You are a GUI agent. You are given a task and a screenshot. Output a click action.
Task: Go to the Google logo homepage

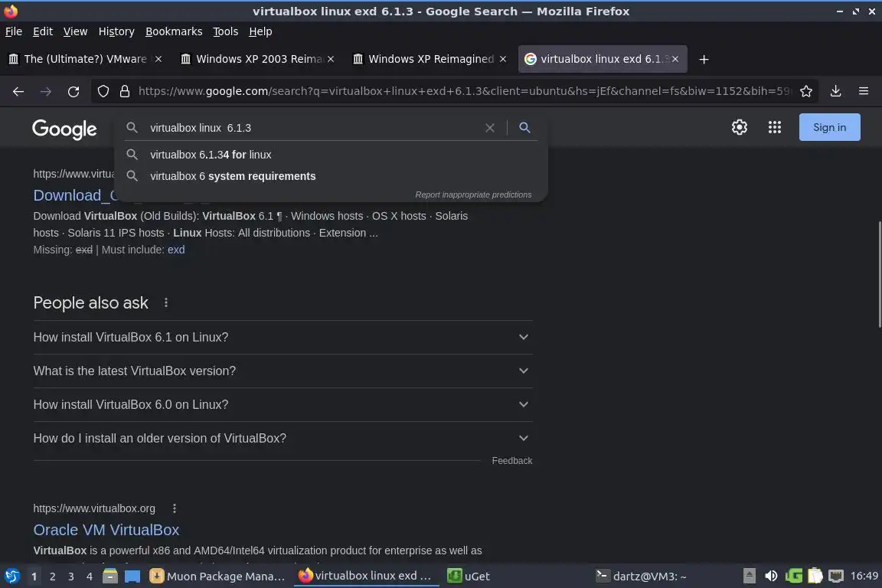click(x=64, y=129)
